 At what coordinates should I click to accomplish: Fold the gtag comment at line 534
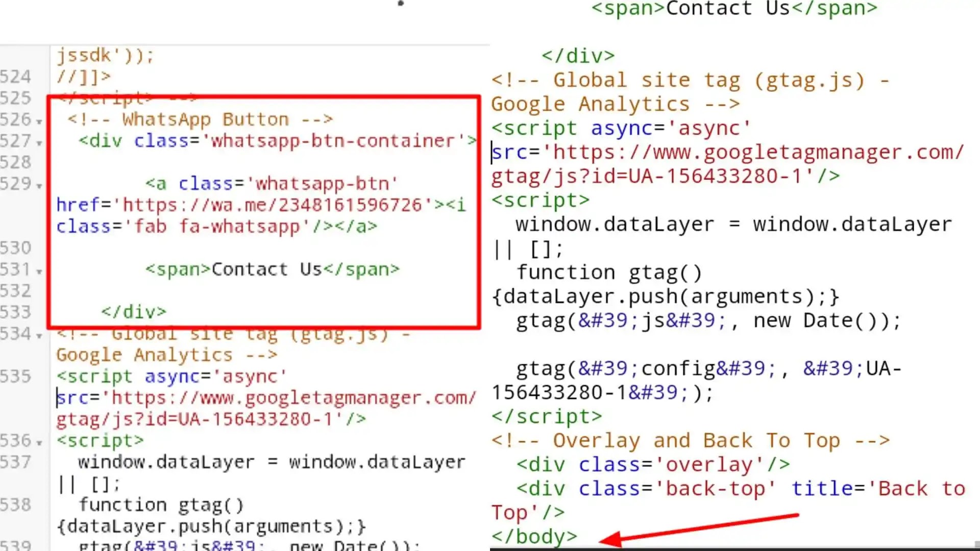39,336
